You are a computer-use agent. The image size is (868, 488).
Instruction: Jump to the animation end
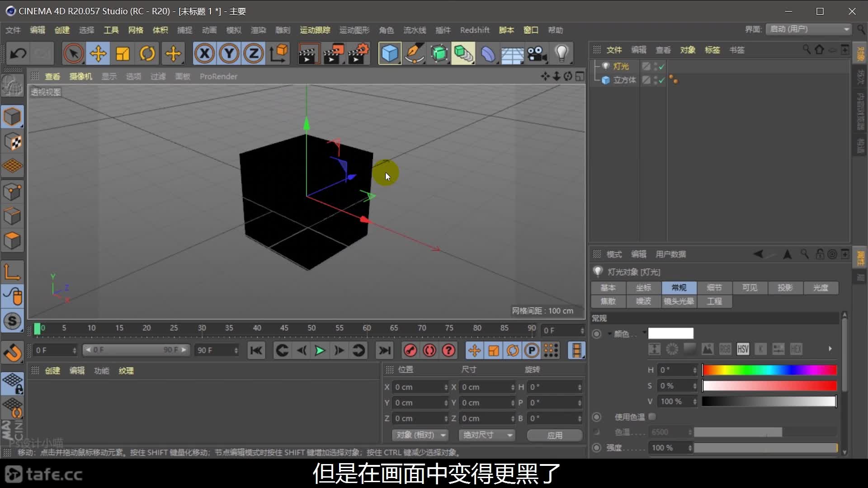pos(384,350)
